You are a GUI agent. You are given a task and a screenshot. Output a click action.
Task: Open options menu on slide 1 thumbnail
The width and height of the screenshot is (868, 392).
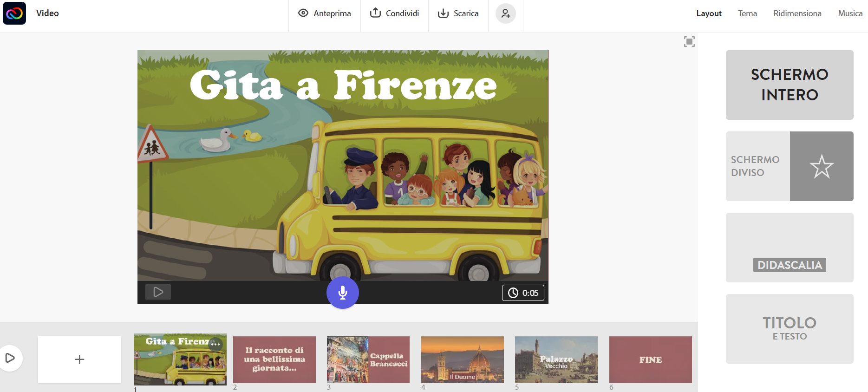pyautogui.click(x=215, y=344)
